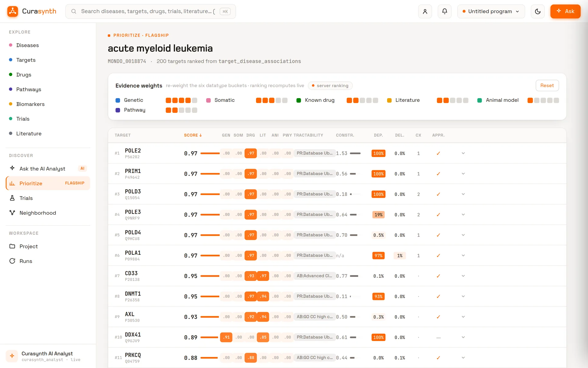Image resolution: width=588 pixels, height=368 pixels.
Task: Open the Untitled program dropdown
Action: 491,11
